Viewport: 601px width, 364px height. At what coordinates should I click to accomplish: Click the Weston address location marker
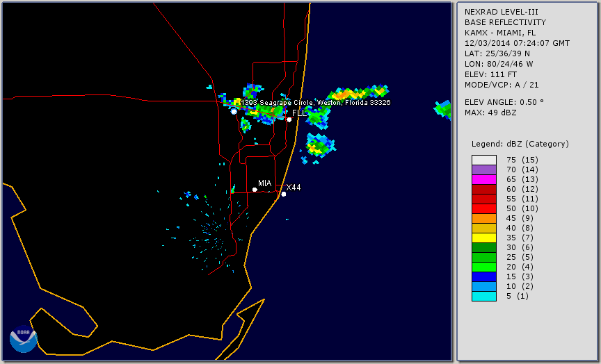tap(234, 111)
